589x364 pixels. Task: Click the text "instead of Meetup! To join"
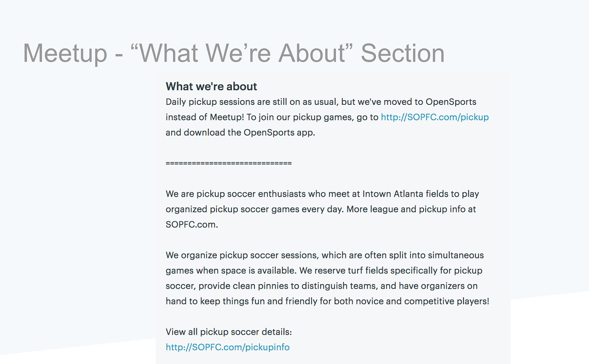[x=221, y=117]
